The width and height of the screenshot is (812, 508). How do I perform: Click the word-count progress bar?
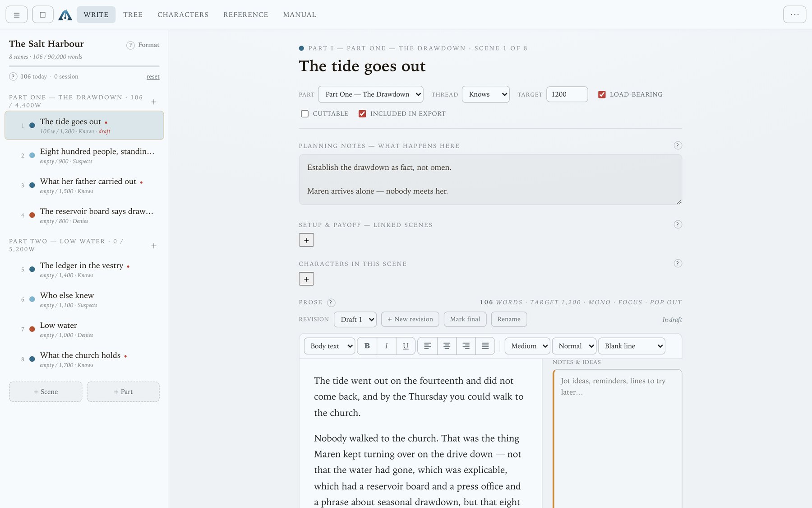click(x=84, y=66)
